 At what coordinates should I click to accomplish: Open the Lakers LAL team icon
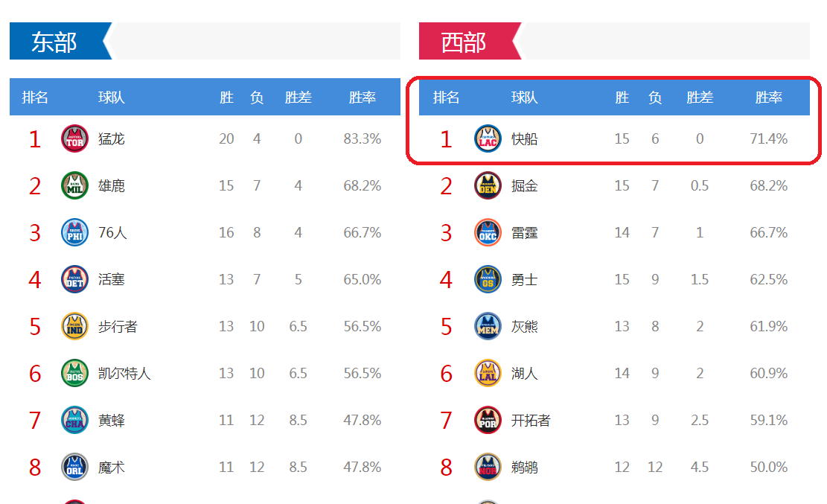point(488,373)
